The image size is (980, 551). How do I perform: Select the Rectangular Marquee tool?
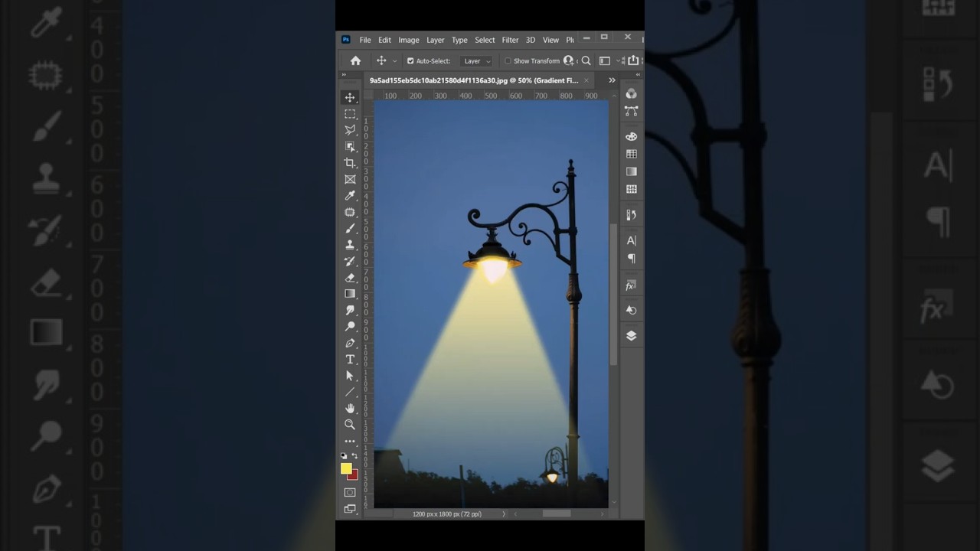[x=350, y=114]
